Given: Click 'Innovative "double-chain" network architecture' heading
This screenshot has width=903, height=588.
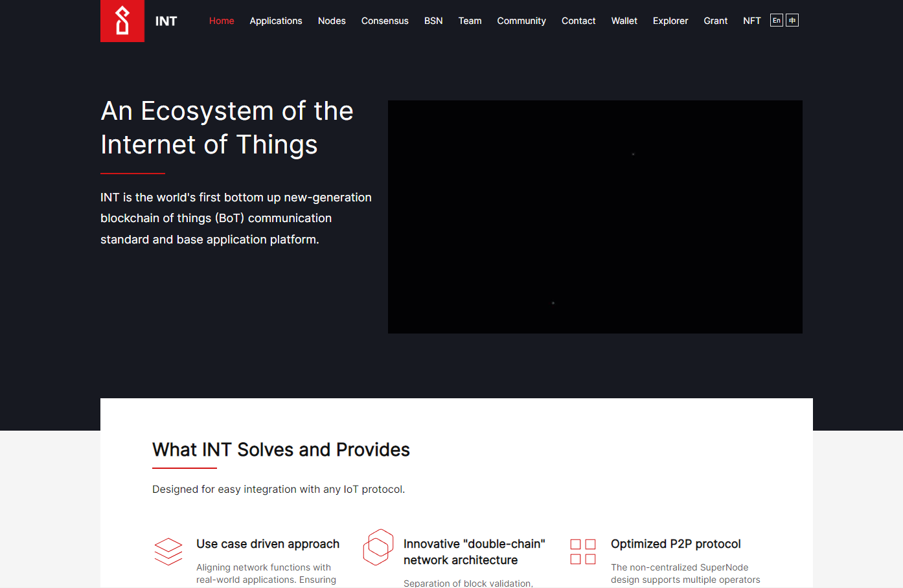Looking at the screenshot, I should (474, 552).
